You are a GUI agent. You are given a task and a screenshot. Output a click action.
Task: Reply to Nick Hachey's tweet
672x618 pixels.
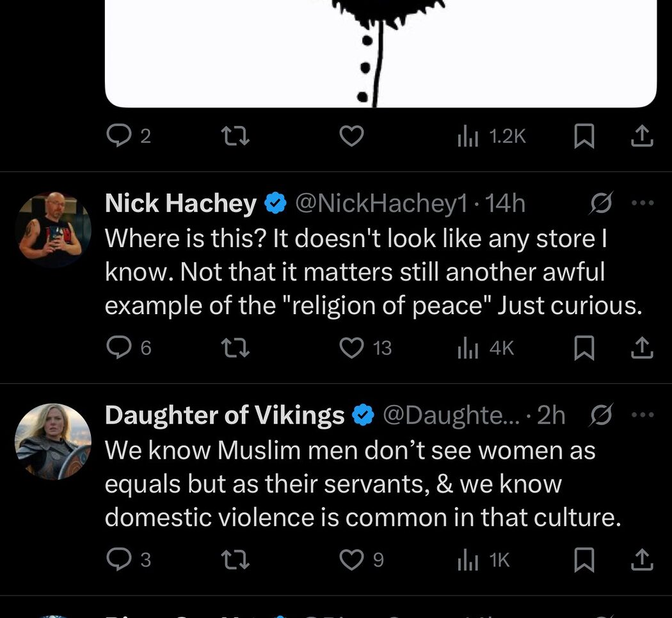118,347
